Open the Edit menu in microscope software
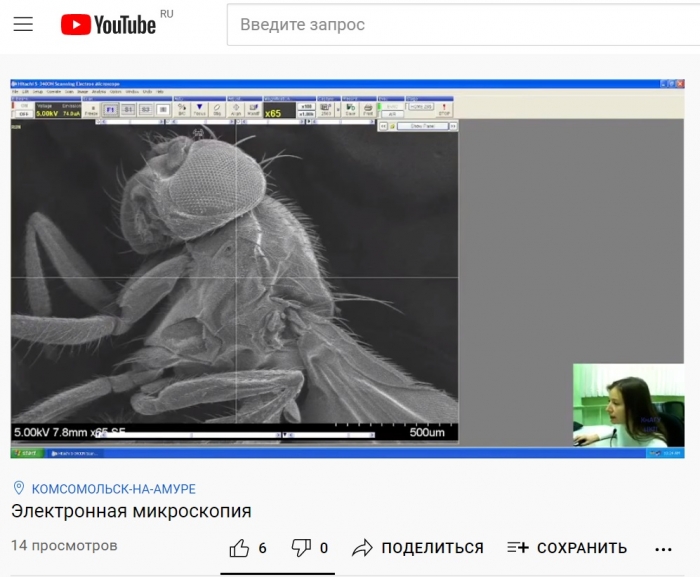The width and height of the screenshot is (700, 577). point(27,91)
